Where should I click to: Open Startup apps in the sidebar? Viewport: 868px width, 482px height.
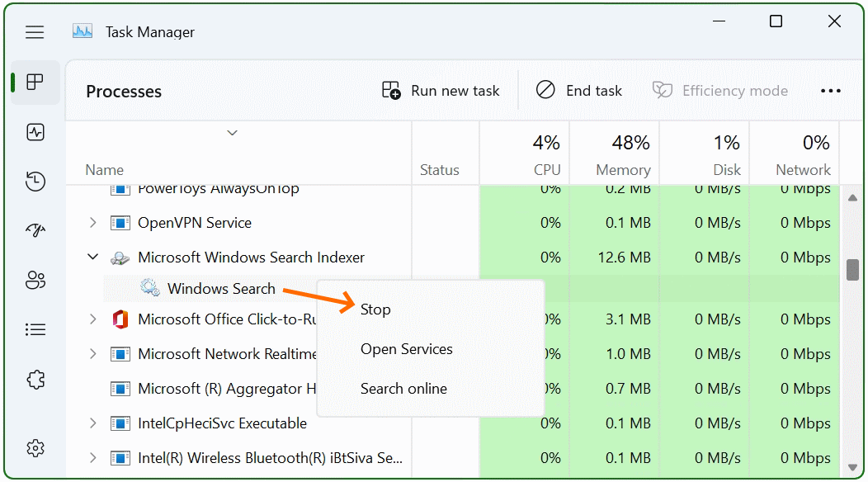coord(35,231)
